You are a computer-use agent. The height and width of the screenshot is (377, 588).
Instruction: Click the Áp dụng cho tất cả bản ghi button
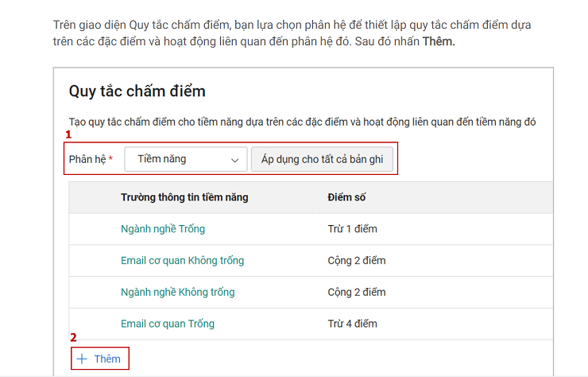coord(322,159)
